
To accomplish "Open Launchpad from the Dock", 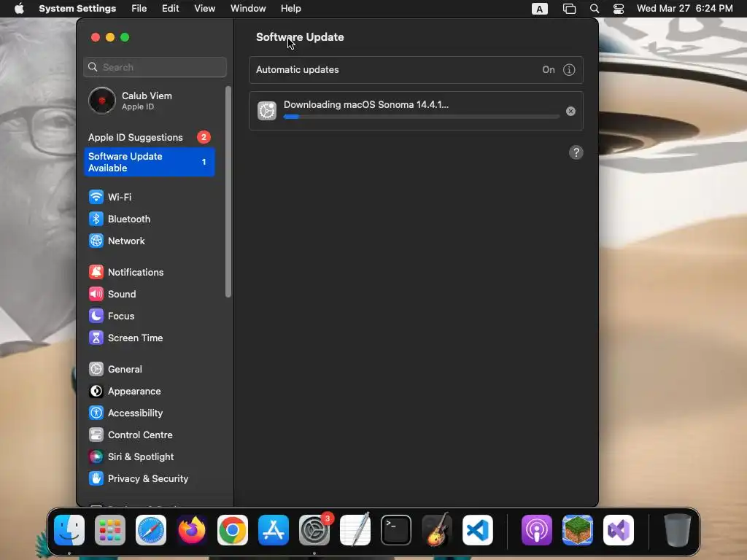I will (x=110, y=530).
